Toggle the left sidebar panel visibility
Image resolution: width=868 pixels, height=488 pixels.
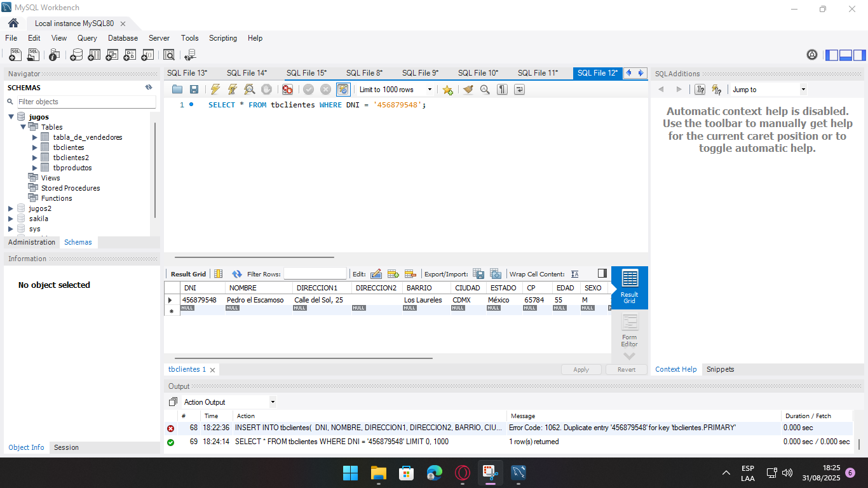tap(832, 55)
